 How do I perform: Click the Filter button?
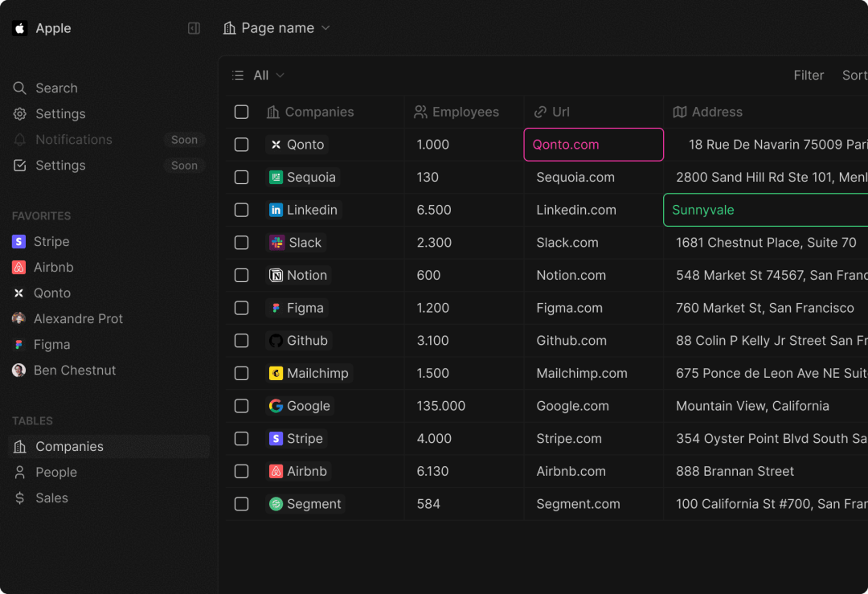click(809, 76)
